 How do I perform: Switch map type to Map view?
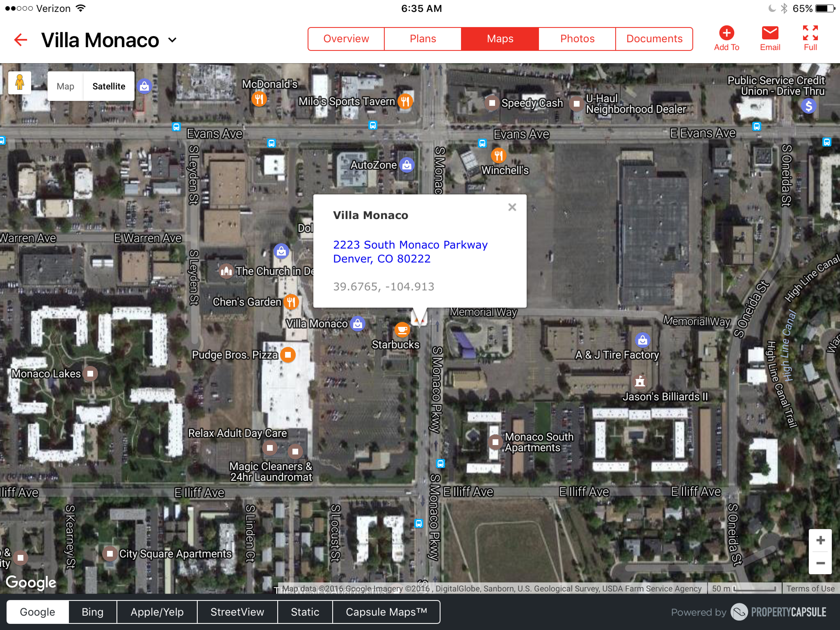pyautogui.click(x=65, y=86)
